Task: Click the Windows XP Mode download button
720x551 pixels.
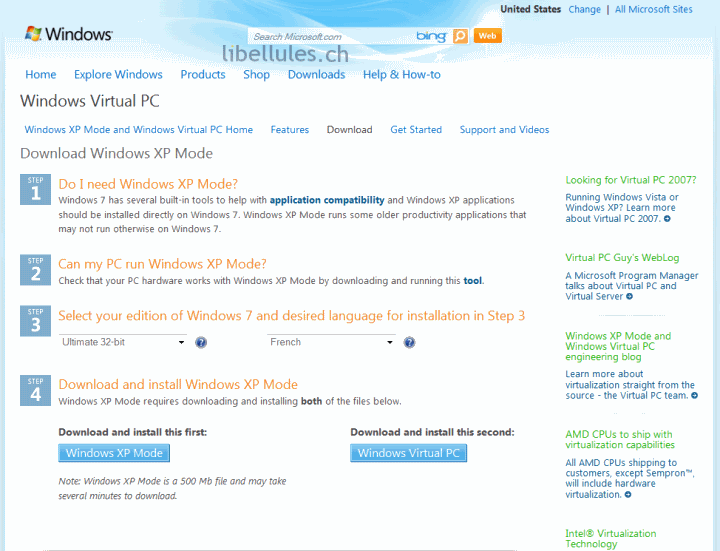Action: point(114,453)
